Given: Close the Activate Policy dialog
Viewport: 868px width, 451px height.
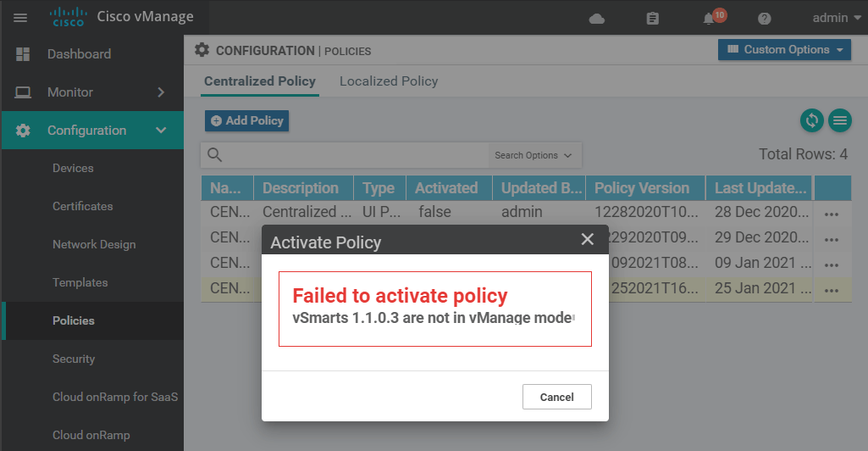Looking at the screenshot, I should 588,239.
